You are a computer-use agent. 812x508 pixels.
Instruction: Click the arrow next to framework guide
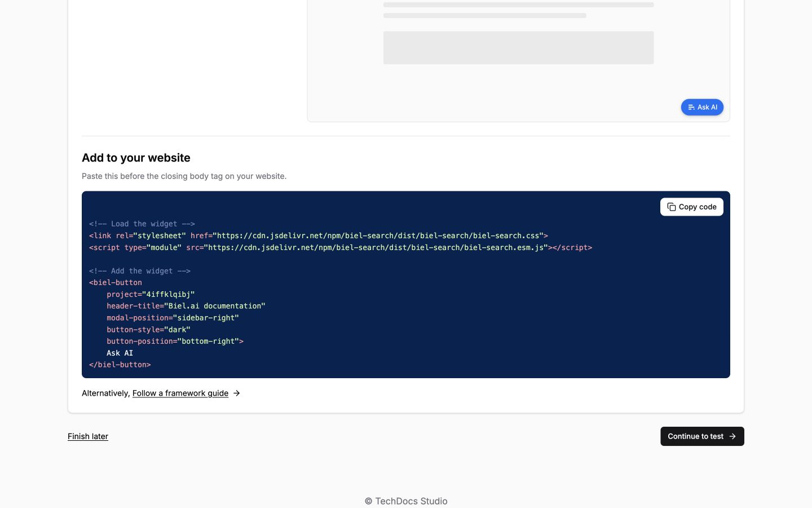[237, 393]
